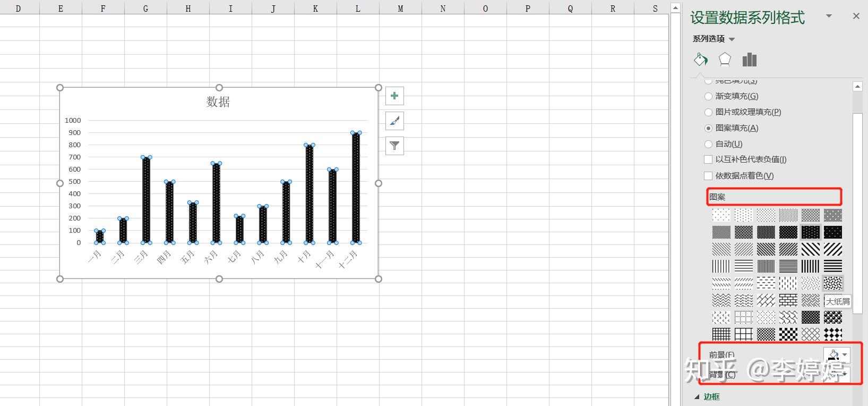The width and height of the screenshot is (868, 406).
Task: Pick the small grid pattern
Action: click(721, 334)
